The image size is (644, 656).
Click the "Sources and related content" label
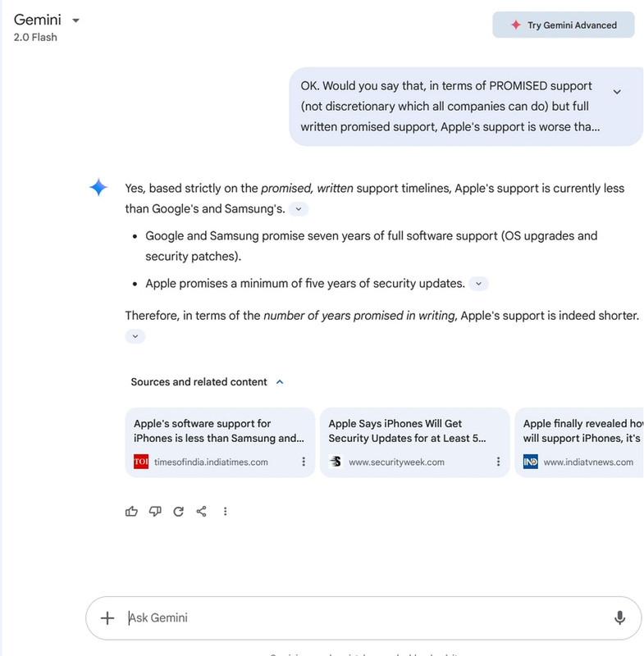tap(199, 382)
